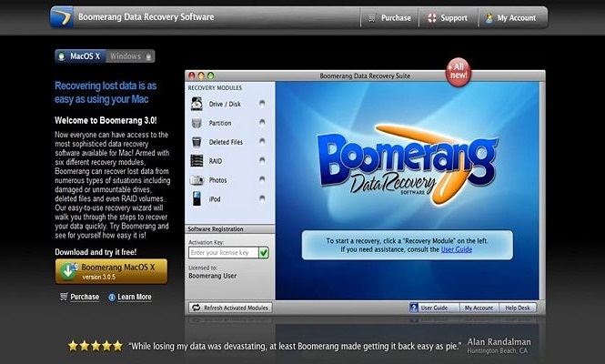Click the question mark icon next to User Guide

click(x=414, y=308)
